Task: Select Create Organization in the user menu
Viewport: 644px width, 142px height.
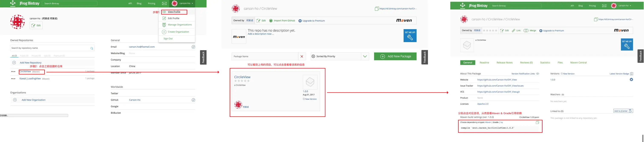Action: (178, 32)
